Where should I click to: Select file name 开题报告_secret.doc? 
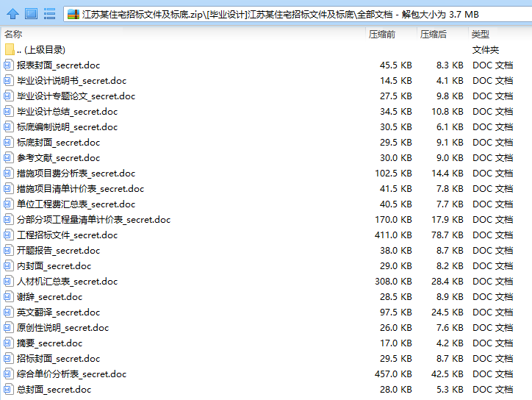tap(58, 251)
